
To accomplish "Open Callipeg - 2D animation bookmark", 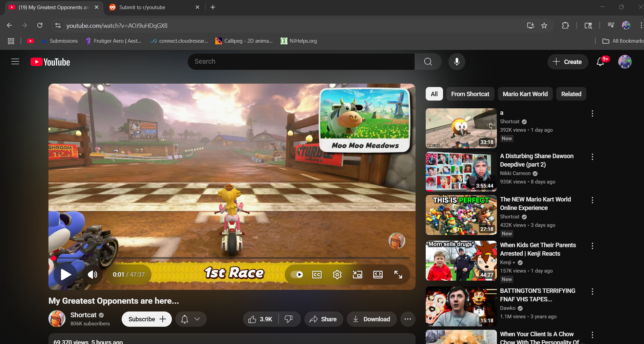I will click(x=244, y=41).
